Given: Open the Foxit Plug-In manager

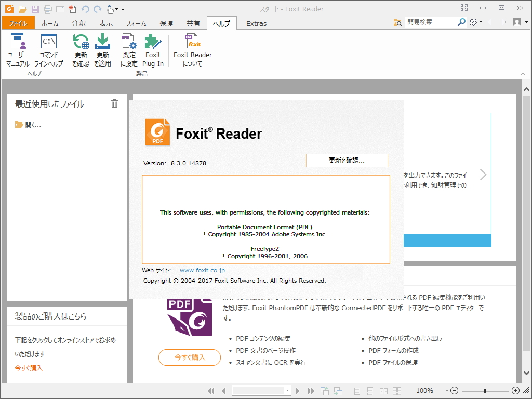Looking at the screenshot, I should point(153,49).
